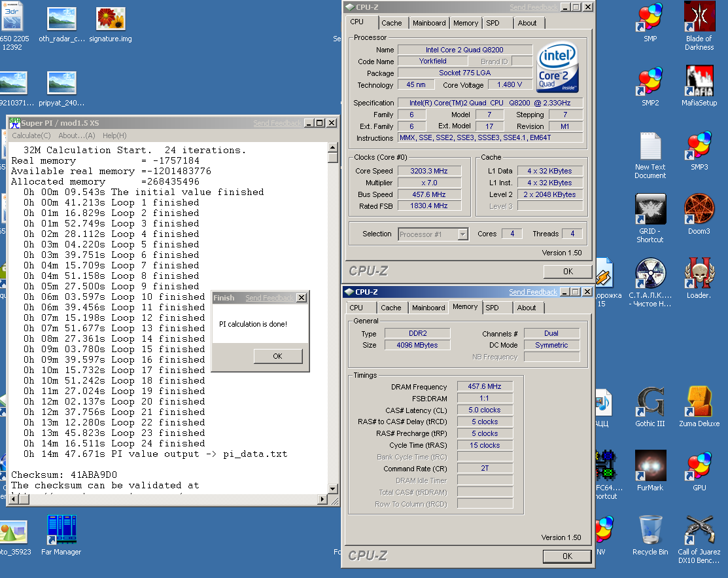
Task: Click the Core Speed 3203.3 MHz field
Action: click(x=430, y=171)
